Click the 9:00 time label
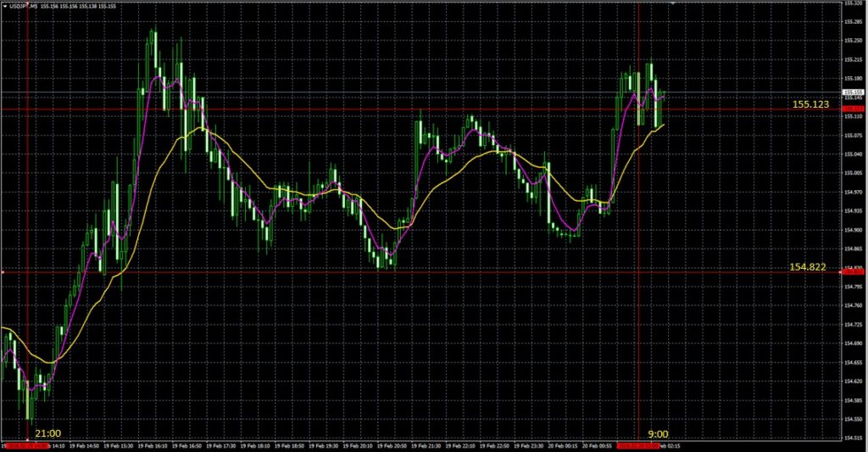868x452 pixels. click(x=658, y=434)
